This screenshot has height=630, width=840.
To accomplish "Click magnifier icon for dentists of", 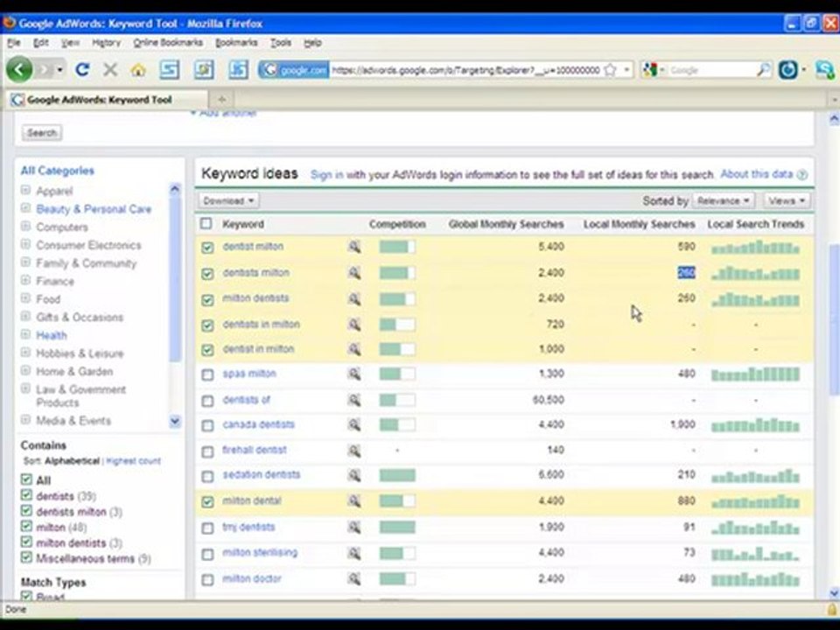I will [354, 400].
